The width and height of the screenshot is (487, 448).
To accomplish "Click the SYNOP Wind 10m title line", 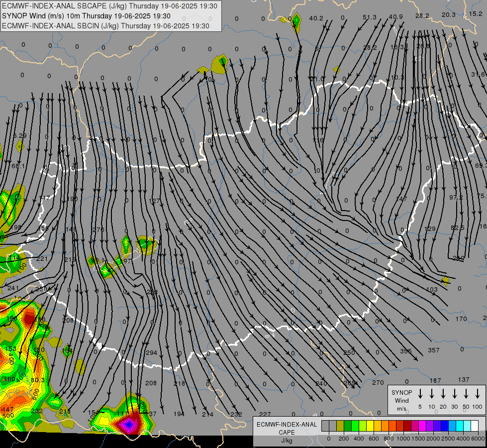I will click(x=86, y=16).
